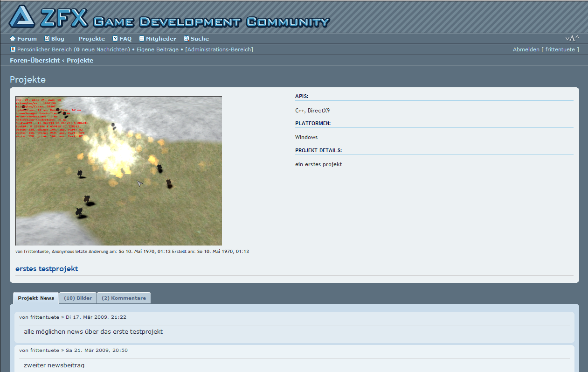The height and width of the screenshot is (372, 588).
Task: Switch to the Projekt-News tab
Action: tap(36, 298)
